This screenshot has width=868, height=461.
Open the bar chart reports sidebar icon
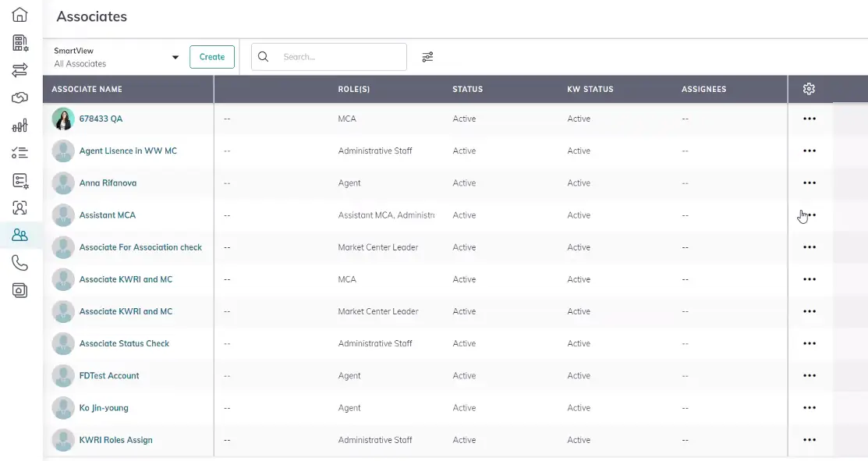[x=19, y=126]
